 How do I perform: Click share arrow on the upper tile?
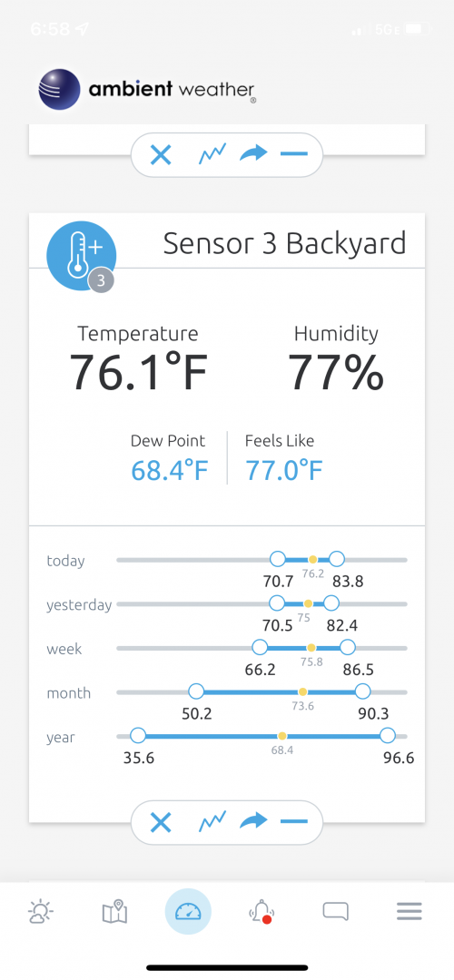tap(253, 153)
